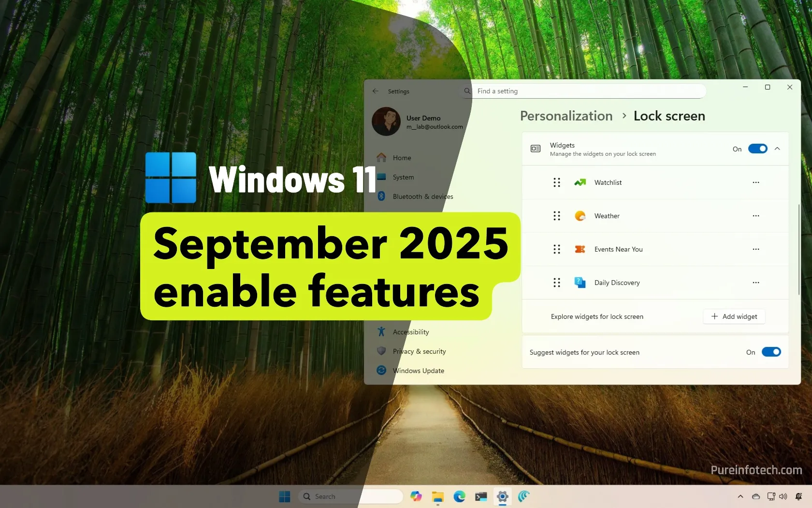Click the Accessibility figure icon
Screen dimensions: 812x508
[381, 331]
